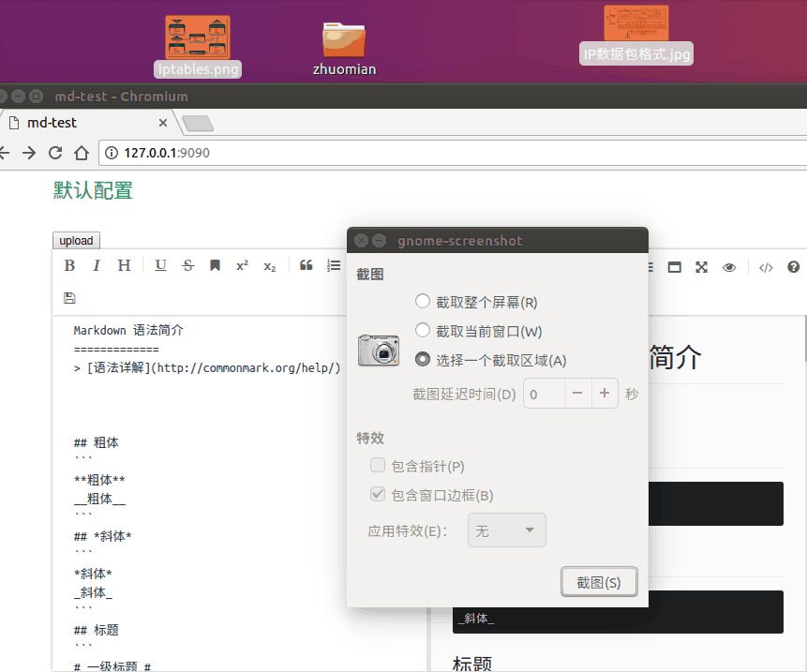This screenshot has width=807, height=672.
Task: Click the 截图(S) button
Action: click(599, 582)
